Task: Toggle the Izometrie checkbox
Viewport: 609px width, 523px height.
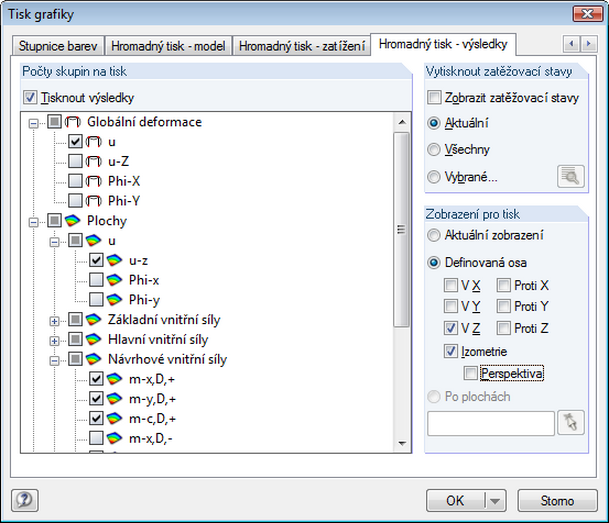Action: 451,351
